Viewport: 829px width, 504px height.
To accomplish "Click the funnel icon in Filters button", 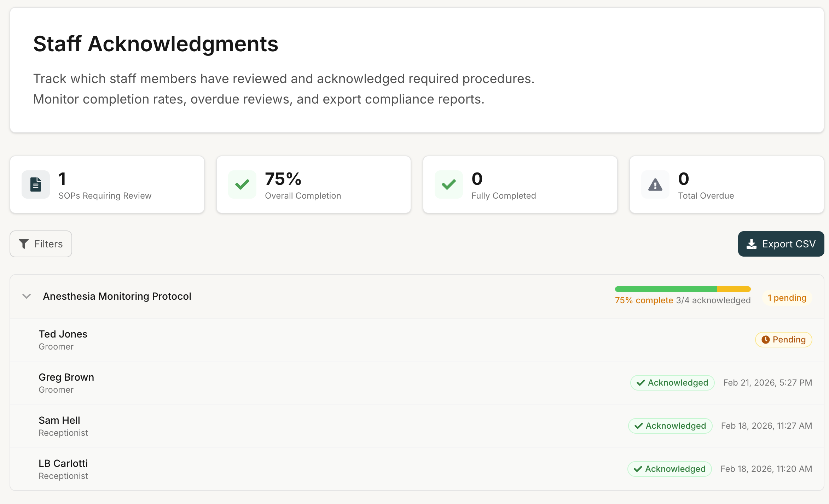I will coord(24,244).
